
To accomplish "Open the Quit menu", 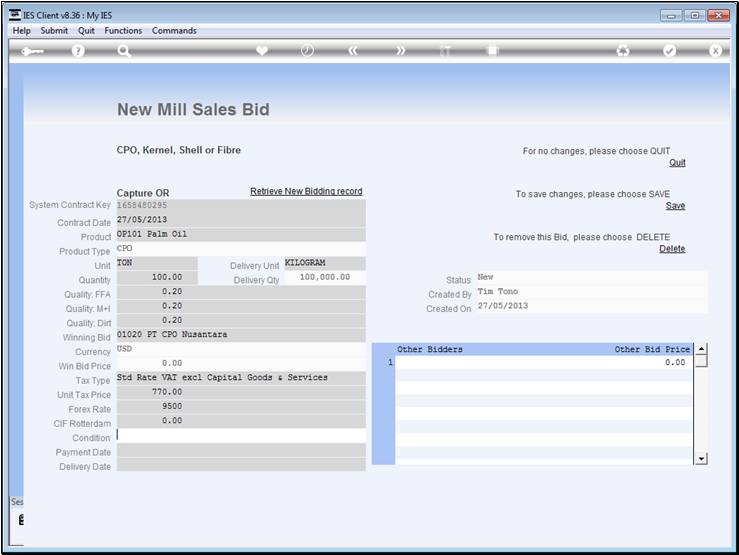I will click(86, 31).
